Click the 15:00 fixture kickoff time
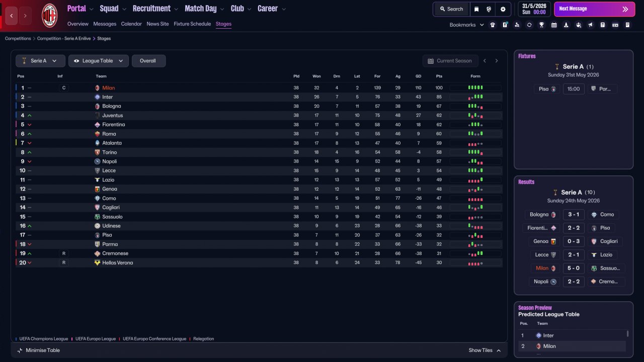 coord(573,89)
